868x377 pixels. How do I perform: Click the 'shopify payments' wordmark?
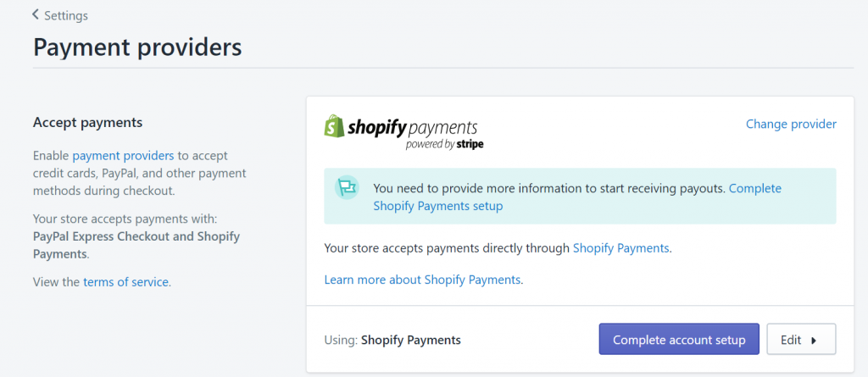click(x=413, y=127)
